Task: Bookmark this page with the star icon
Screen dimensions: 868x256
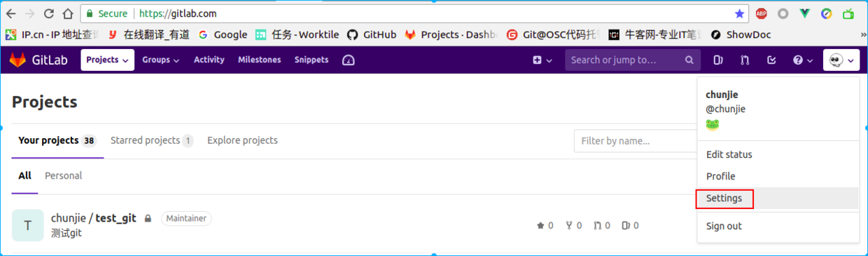Action: tap(740, 13)
